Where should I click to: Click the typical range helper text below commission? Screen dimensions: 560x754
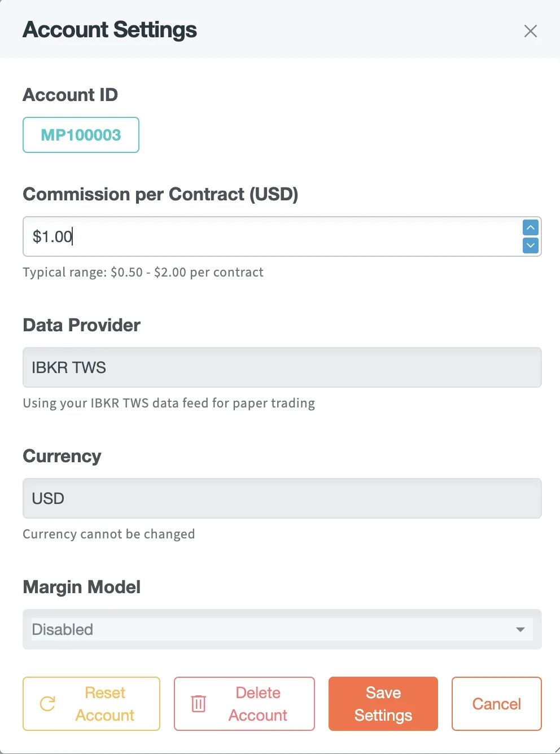(x=143, y=272)
